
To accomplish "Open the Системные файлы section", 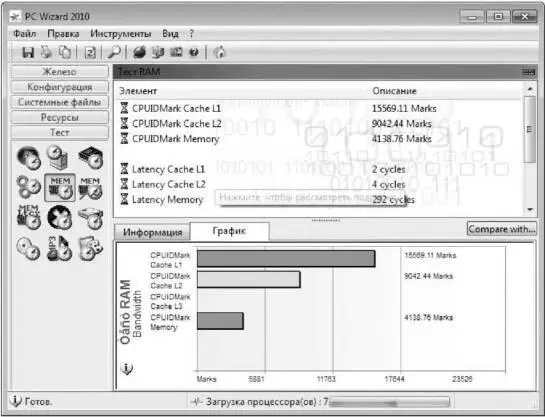I will (60, 102).
